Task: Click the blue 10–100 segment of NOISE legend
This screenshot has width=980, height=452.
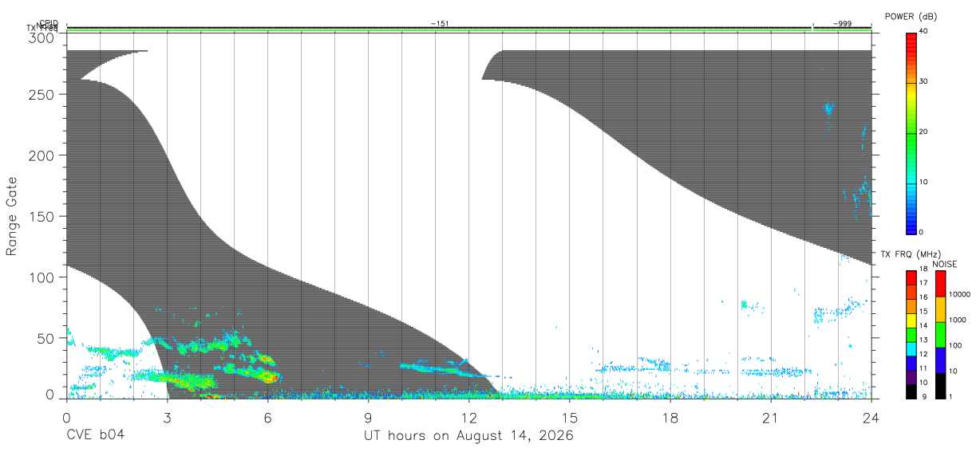Action: click(940, 360)
